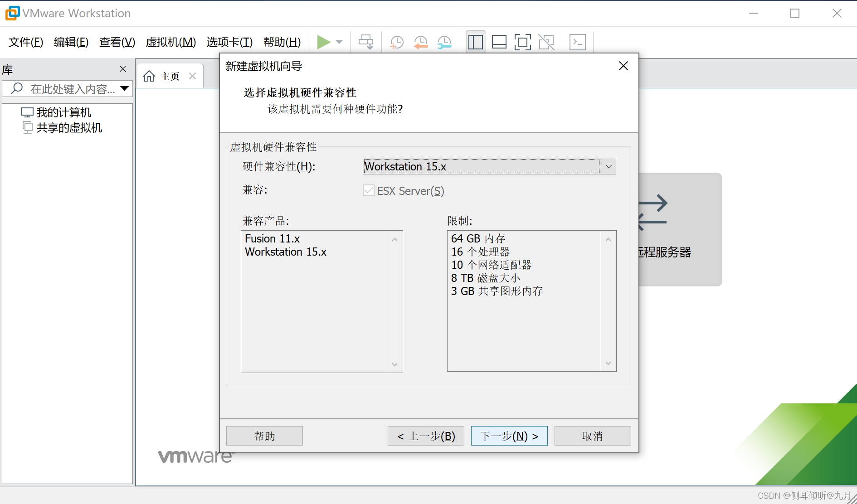Click Send Ctrl+Alt+Del toolbar icon
Image resolution: width=857 pixels, height=504 pixels.
(x=366, y=42)
